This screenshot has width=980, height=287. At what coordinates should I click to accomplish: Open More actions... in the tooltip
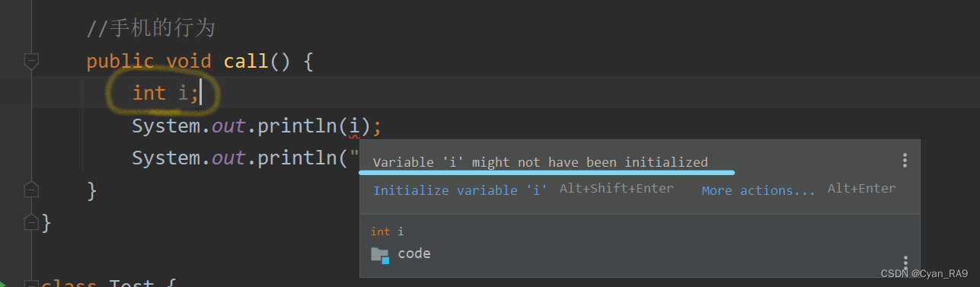(758, 190)
